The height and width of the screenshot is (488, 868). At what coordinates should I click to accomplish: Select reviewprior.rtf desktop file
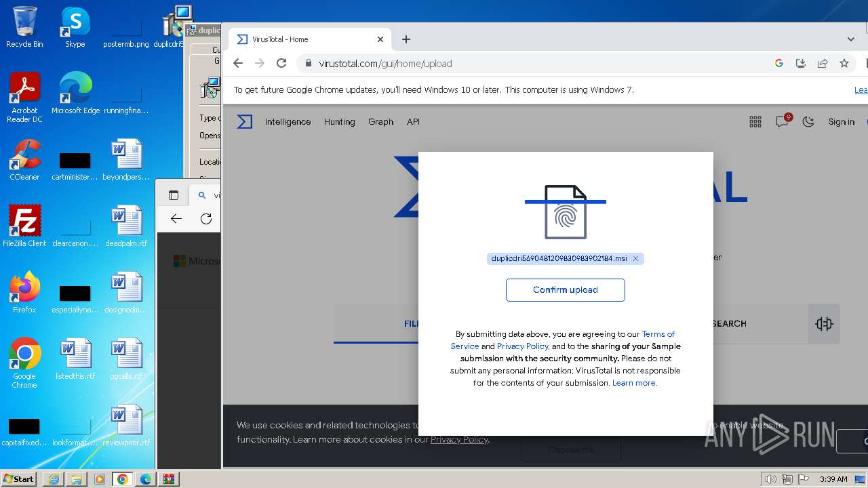(126, 425)
